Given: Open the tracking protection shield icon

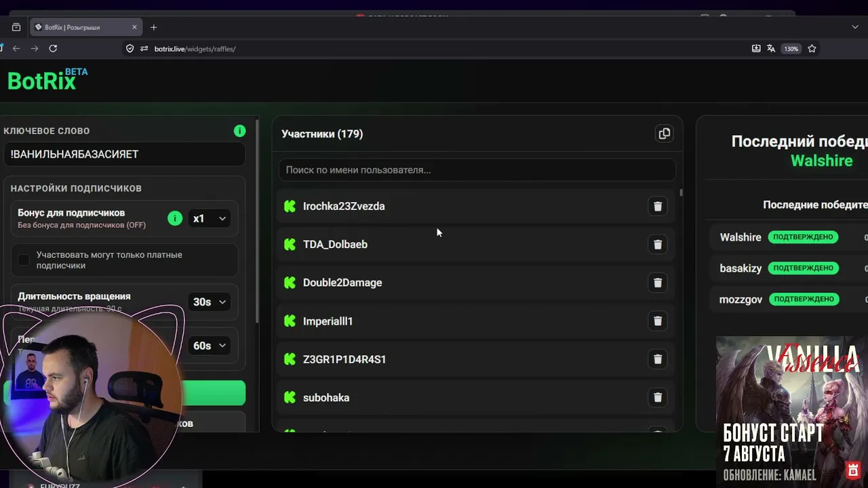Looking at the screenshot, I should (x=130, y=48).
